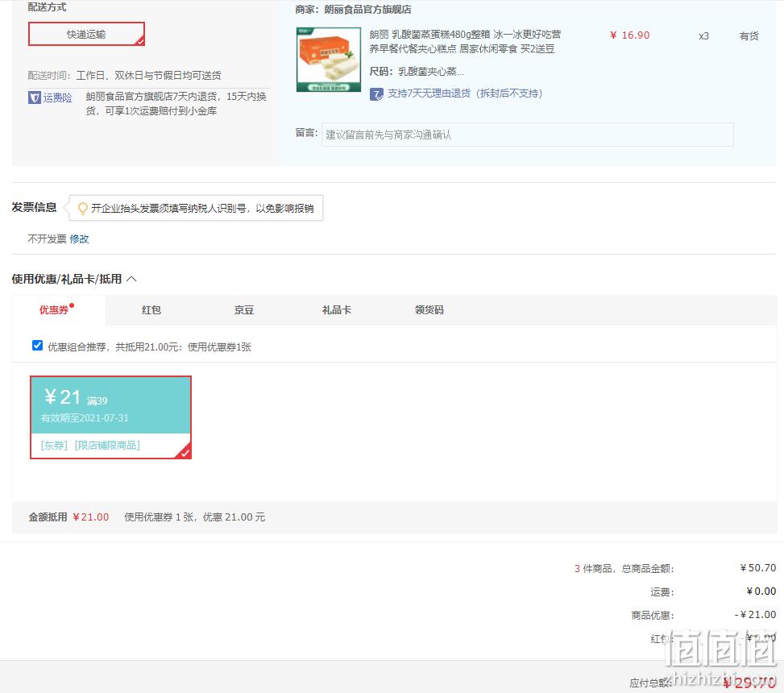
Task: Click the [限店铺限商品] coupon label
Action: coord(107,445)
